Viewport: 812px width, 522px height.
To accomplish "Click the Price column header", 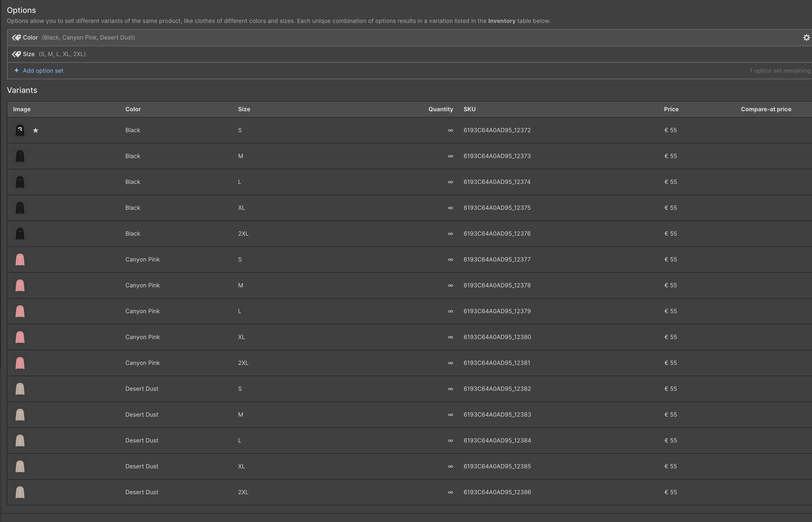I will point(671,109).
